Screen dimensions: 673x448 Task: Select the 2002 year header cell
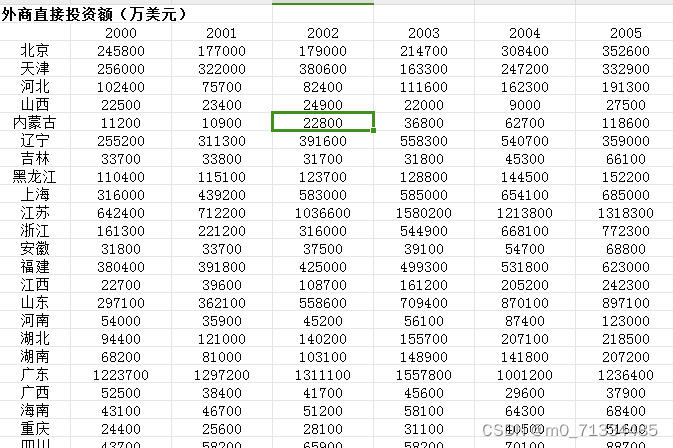tap(323, 33)
